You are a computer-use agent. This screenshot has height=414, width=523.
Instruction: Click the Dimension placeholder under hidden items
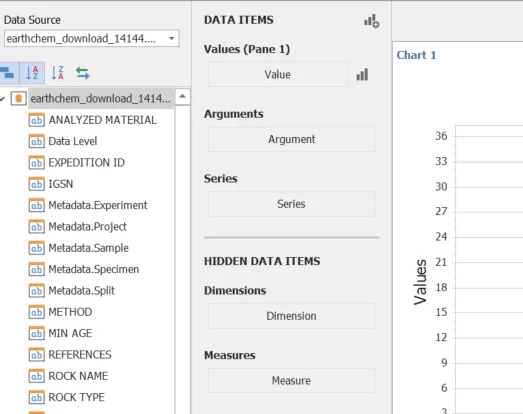[292, 316]
